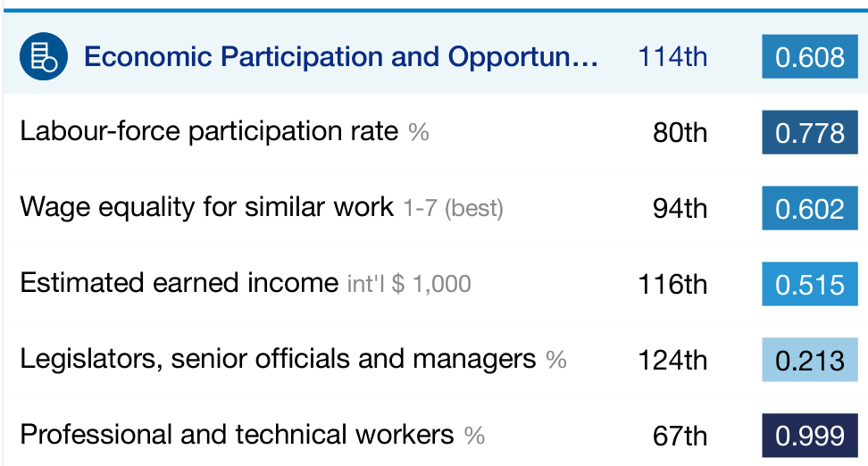Click the 80th rank value

pyautogui.click(x=680, y=133)
